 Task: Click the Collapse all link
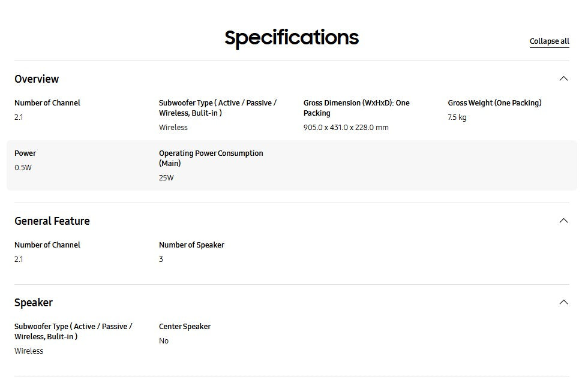click(x=549, y=41)
